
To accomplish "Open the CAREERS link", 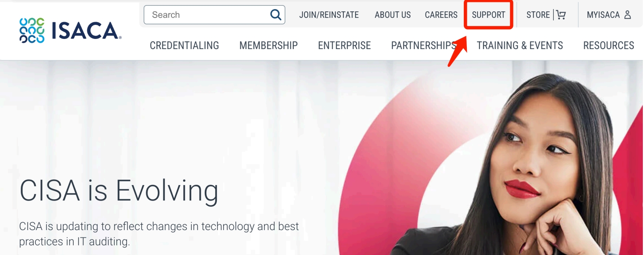I will pos(441,15).
